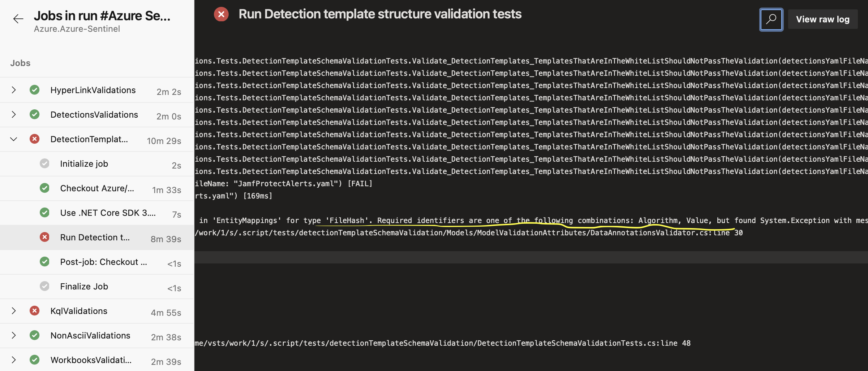Click the failure icon next to KqlValidations
868x371 pixels.
point(34,310)
